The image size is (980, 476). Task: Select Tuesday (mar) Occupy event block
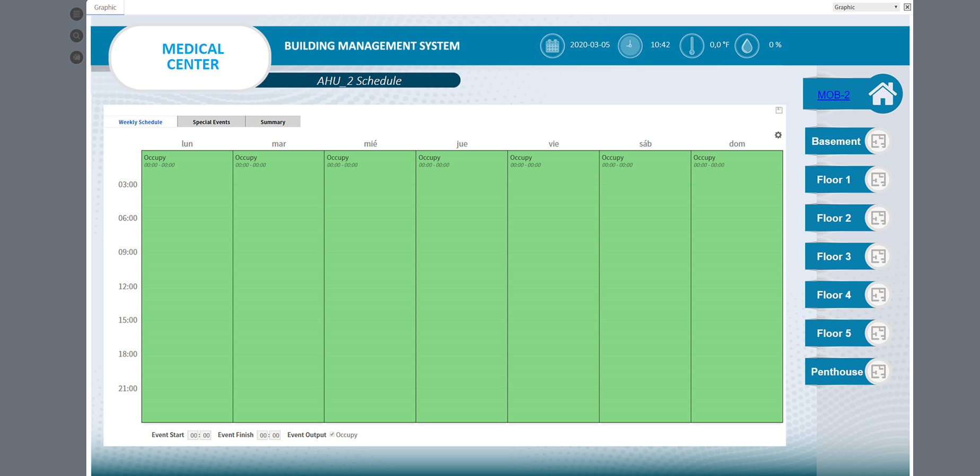click(278, 287)
